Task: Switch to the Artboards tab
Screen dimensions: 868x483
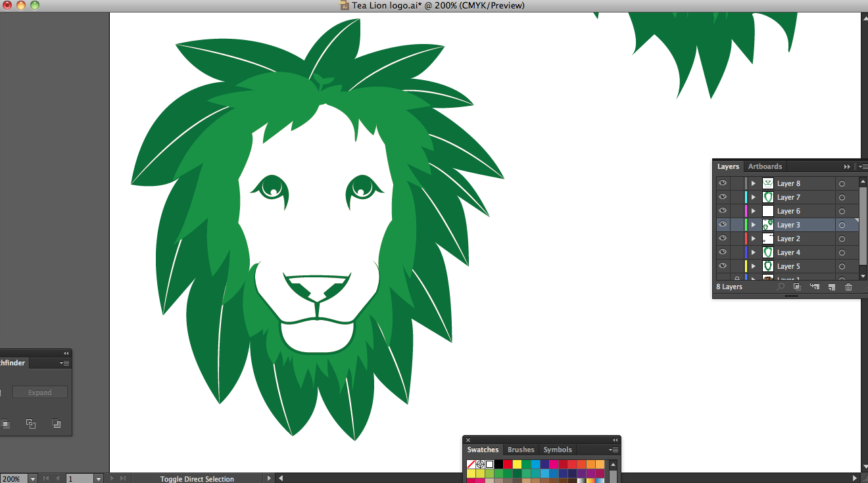Action: [765, 167]
